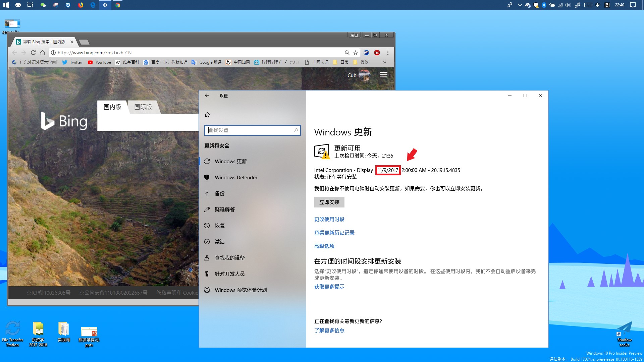Open the 百度一下 bookmark

pos(165,62)
